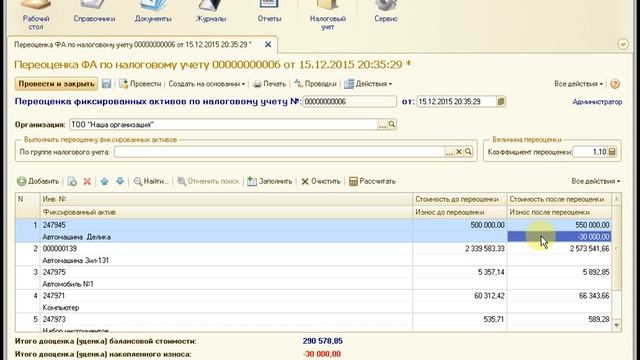
Task: Click the Стоимость после переоценки column header
Action: [559, 199]
